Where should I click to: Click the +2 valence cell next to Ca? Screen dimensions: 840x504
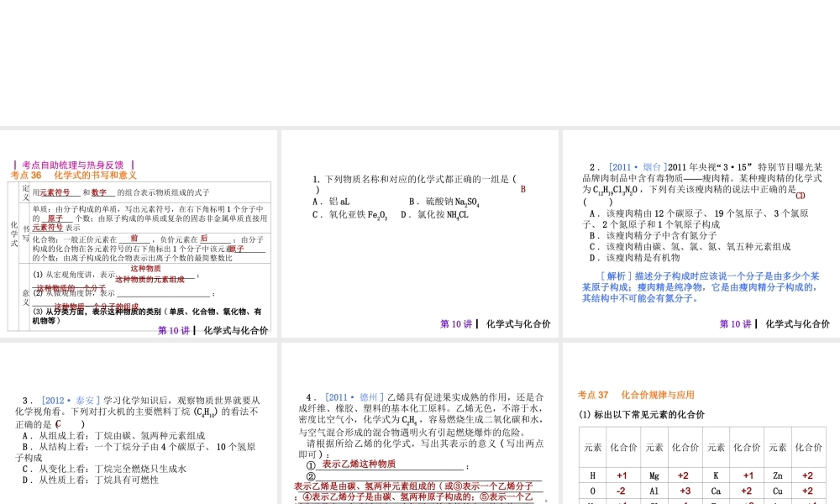click(x=746, y=491)
